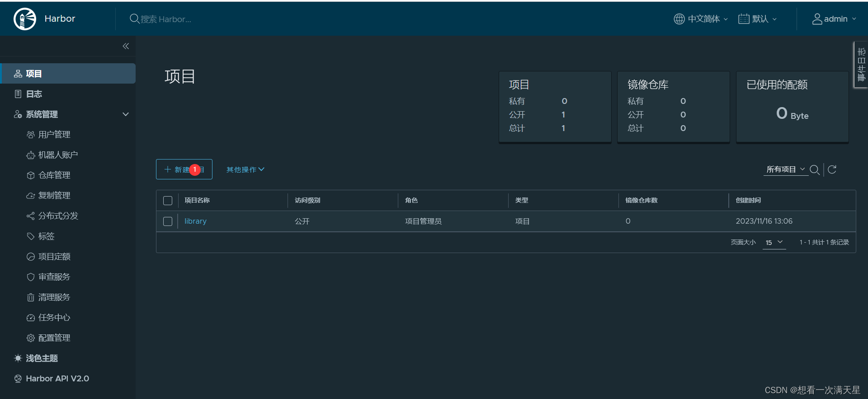
Task: Open the 所有项目 filter dropdown
Action: click(x=786, y=169)
